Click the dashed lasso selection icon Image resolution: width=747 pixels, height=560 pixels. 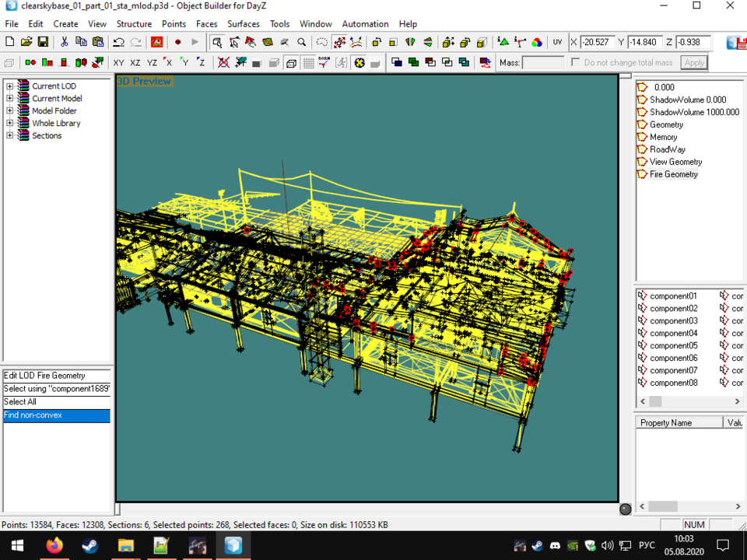[x=322, y=42]
